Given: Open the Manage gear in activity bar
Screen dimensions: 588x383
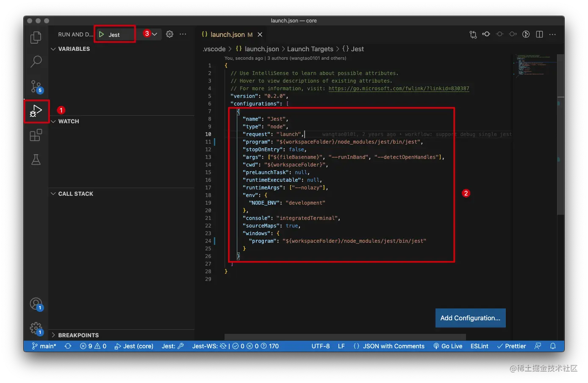Looking at the screenshot, I should click(x=36, y=328).
